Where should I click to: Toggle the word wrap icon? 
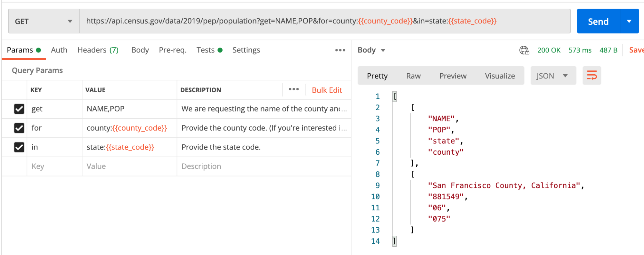pos(592,76)
